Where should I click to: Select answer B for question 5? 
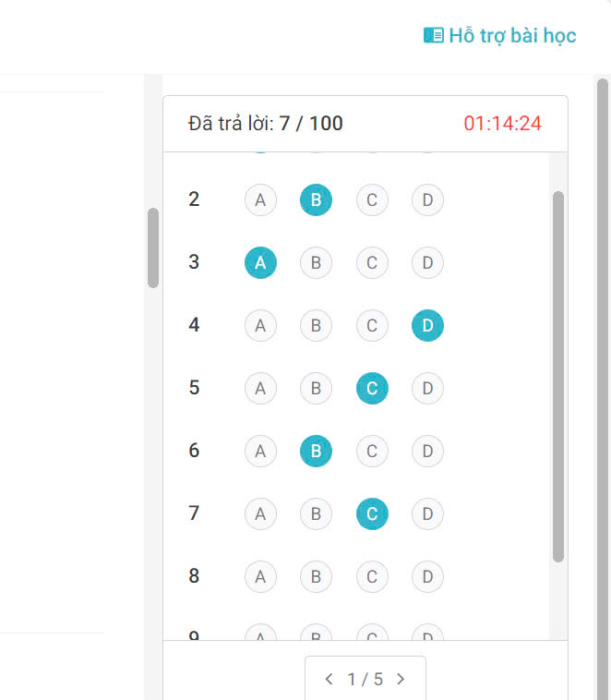point(316,388)
